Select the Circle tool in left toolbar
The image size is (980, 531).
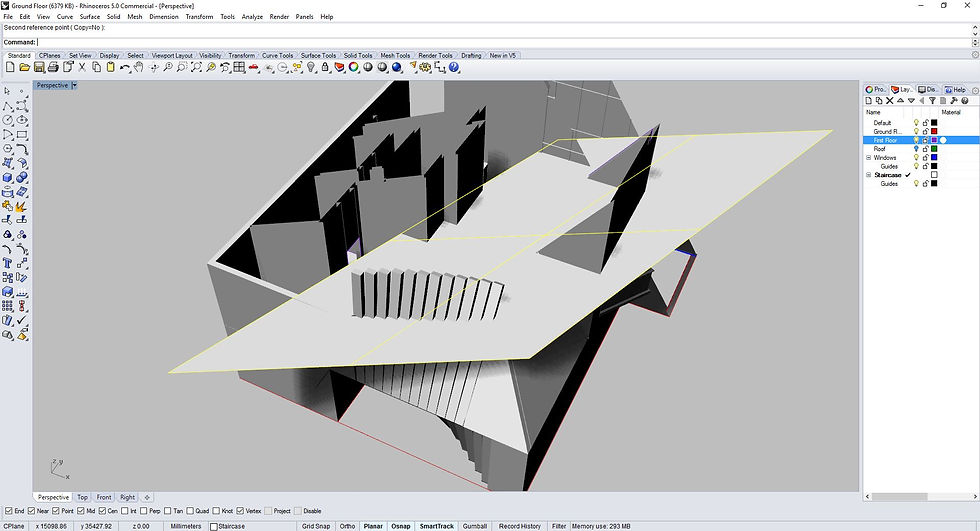(8, 121)
